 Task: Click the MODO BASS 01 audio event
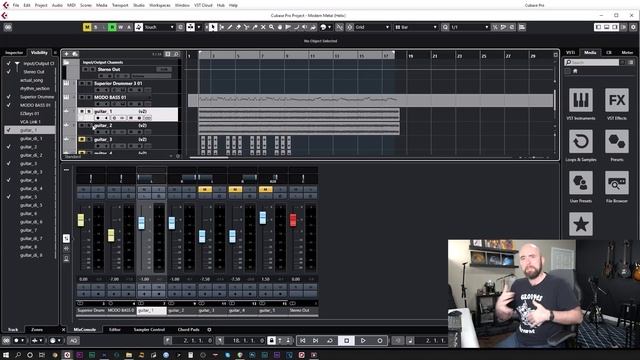(371, 100)
